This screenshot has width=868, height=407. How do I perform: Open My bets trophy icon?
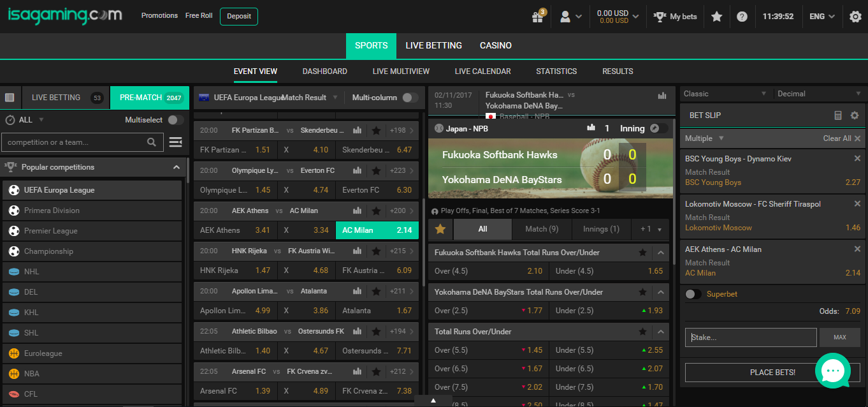click(x=660, y=17)
